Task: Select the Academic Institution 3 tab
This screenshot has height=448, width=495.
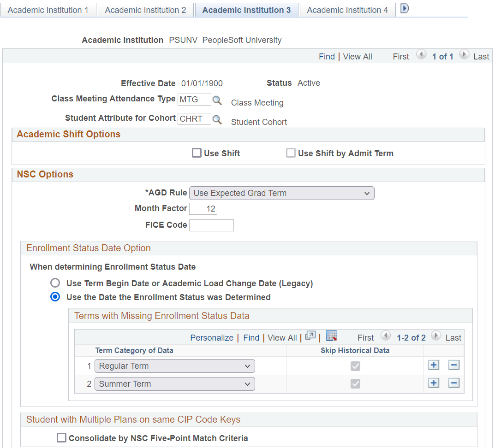Action: pos(246,10)
